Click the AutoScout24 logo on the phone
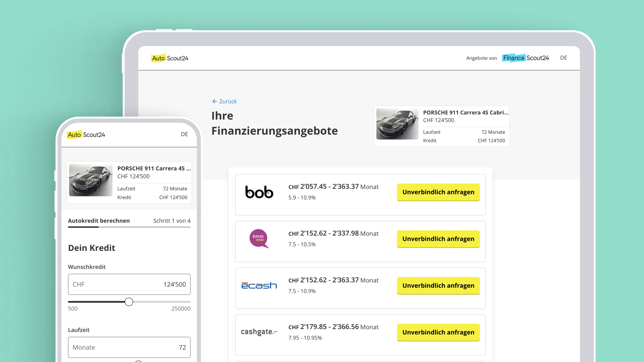The height and width of the screenshot is (362, 644). 86,135
